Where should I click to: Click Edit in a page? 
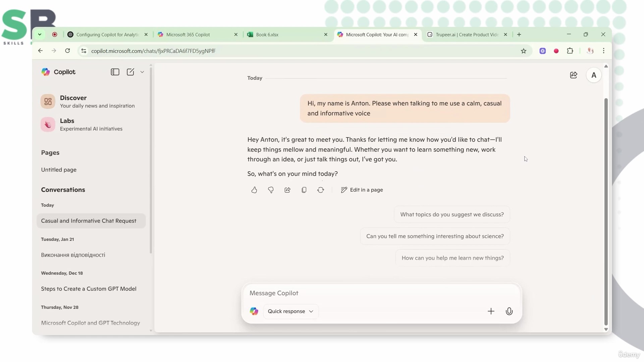pos(362,190)
